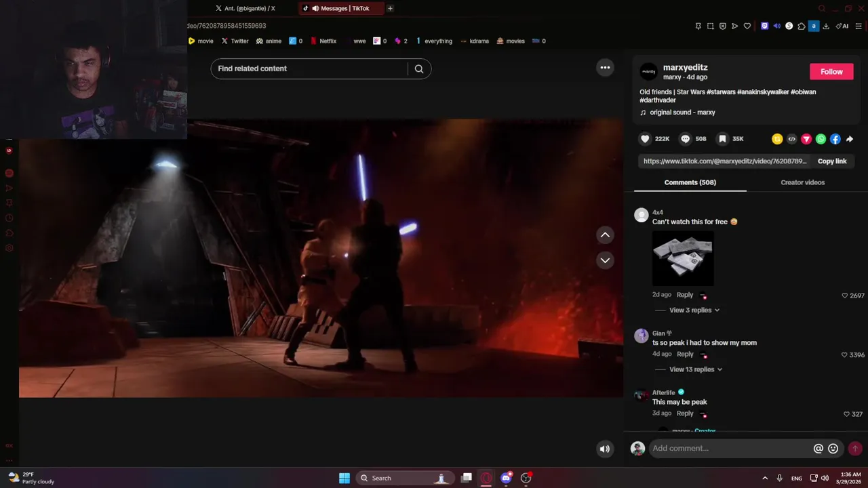Image resolution: width=868 pixels, height=488 pixels.
Task: Click the #darthvader hashtag
Action: click(x=657, y=100)
